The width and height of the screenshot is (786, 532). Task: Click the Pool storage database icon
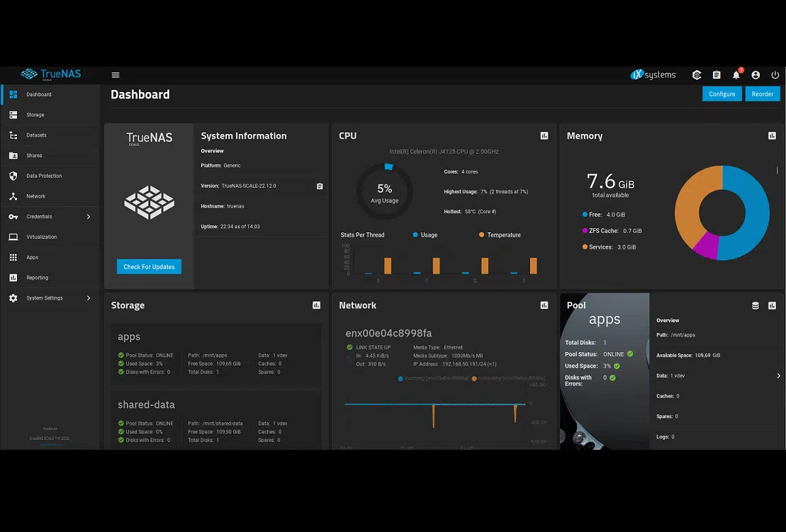(756, 305)
